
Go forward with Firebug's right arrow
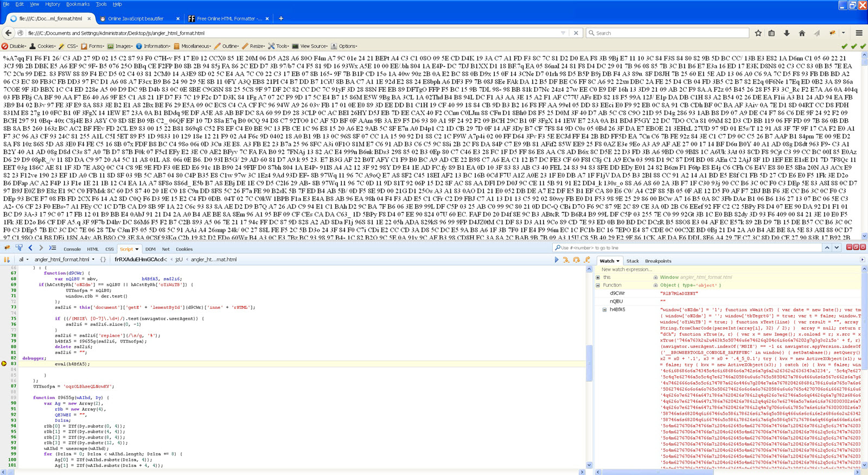click(x=41, y=248)
